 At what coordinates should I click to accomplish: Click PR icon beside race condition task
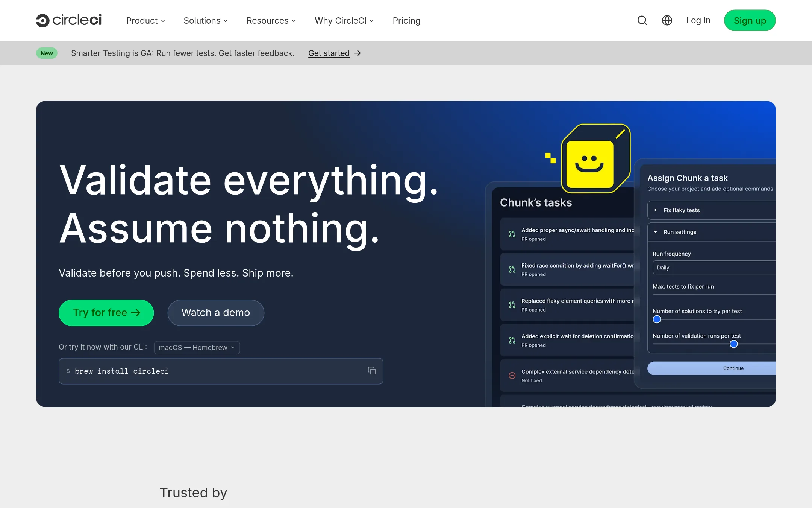coord(512,269)
